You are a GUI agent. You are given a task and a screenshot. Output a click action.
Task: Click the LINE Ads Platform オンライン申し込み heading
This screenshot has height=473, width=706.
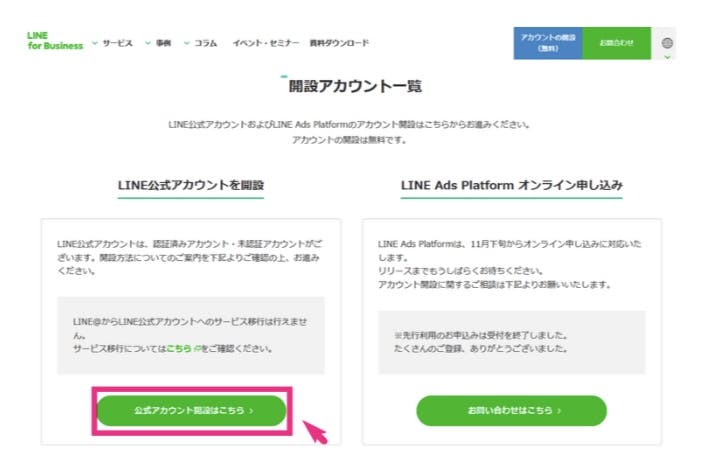tap(511, 185)
